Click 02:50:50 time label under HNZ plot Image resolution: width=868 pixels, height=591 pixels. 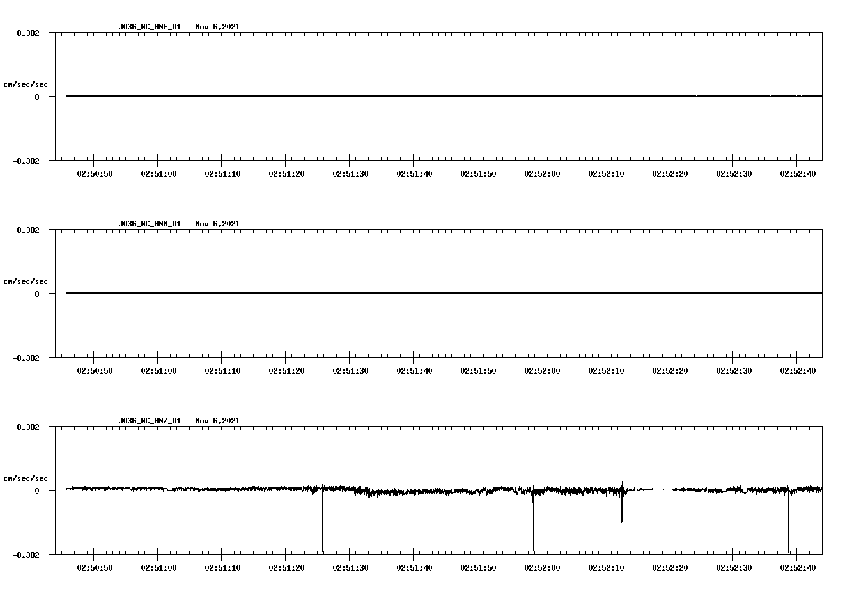point(95,568)
